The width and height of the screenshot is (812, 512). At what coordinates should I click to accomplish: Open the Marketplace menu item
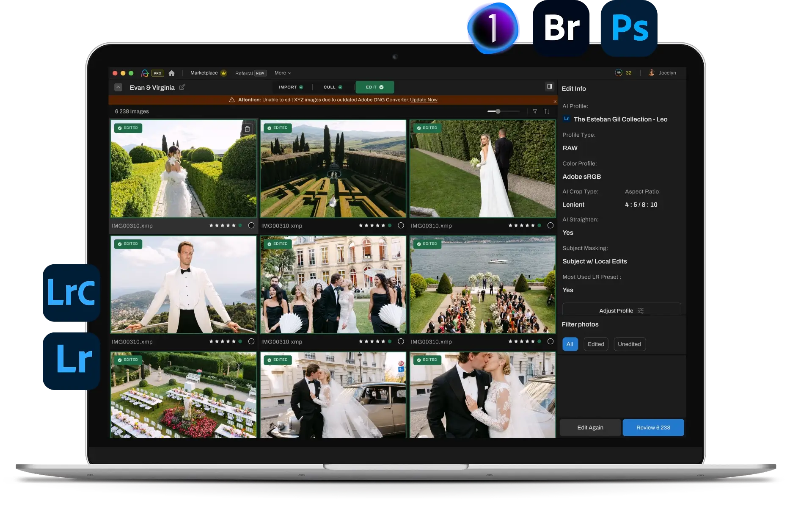(204, 73)
